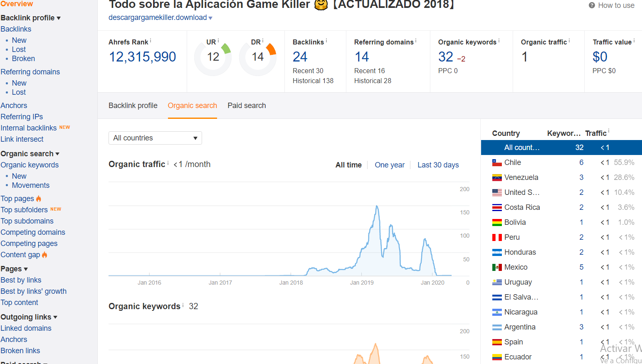Open Competing domains in the sidebar

[x=33, y=232]
